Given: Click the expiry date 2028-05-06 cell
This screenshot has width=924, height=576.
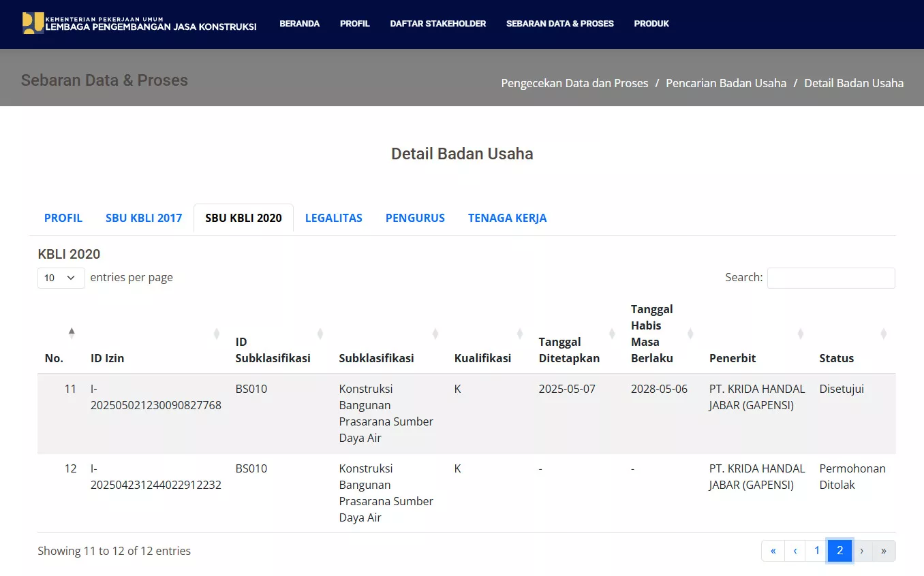Looking at the screenshot, I should [x=659, y=389].
